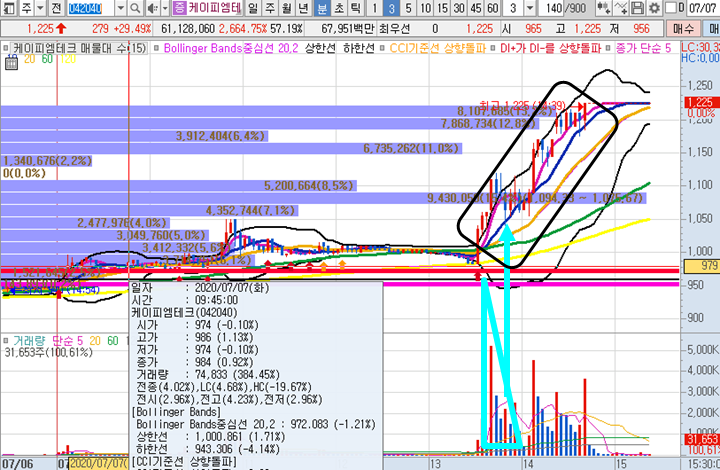Click the green 60 moving average label

point(47,59)
